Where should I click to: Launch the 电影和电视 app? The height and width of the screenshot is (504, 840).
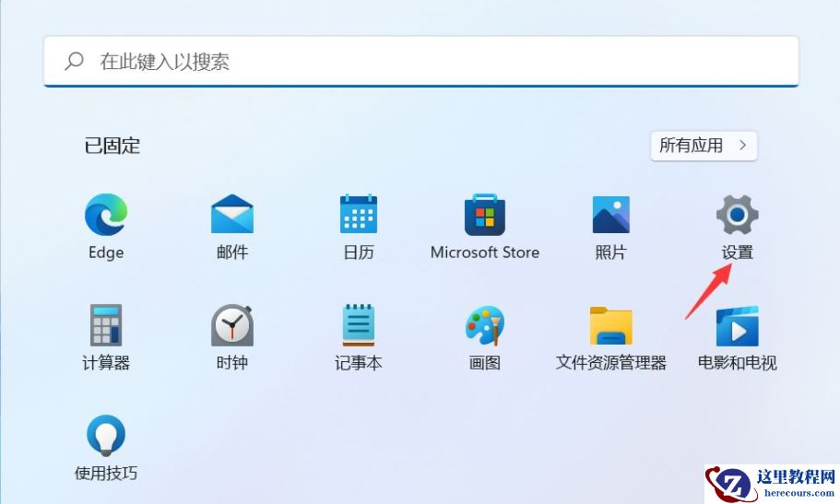click(737, 325)
